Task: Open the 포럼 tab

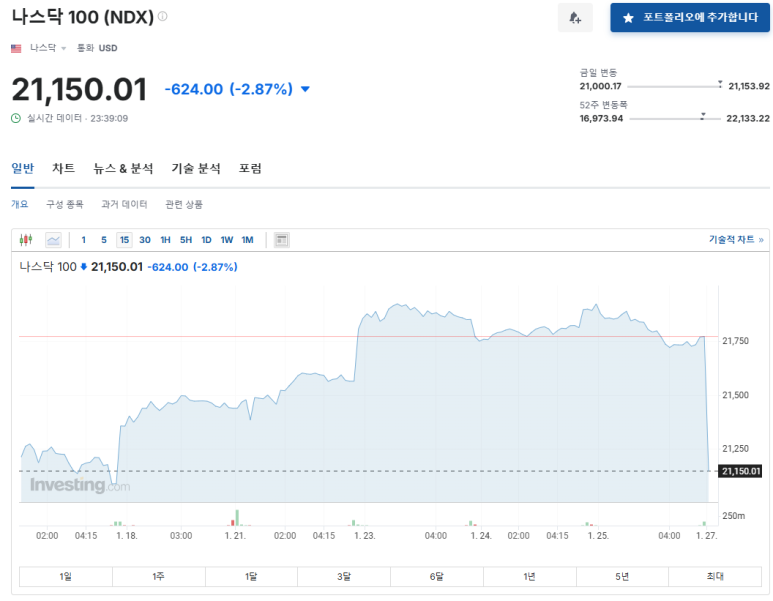Action: pyautogui.click(x=250, y=169)
